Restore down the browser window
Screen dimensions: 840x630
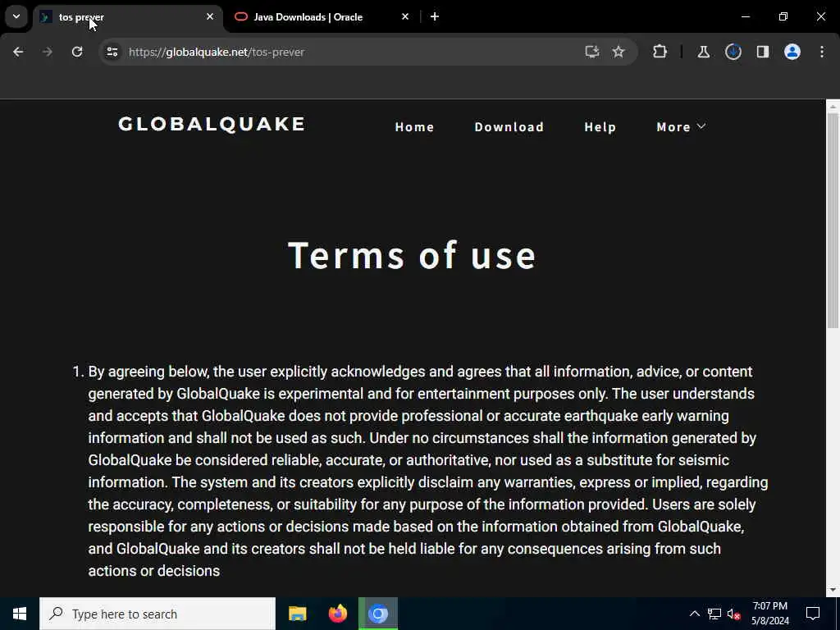pos(783,16)
